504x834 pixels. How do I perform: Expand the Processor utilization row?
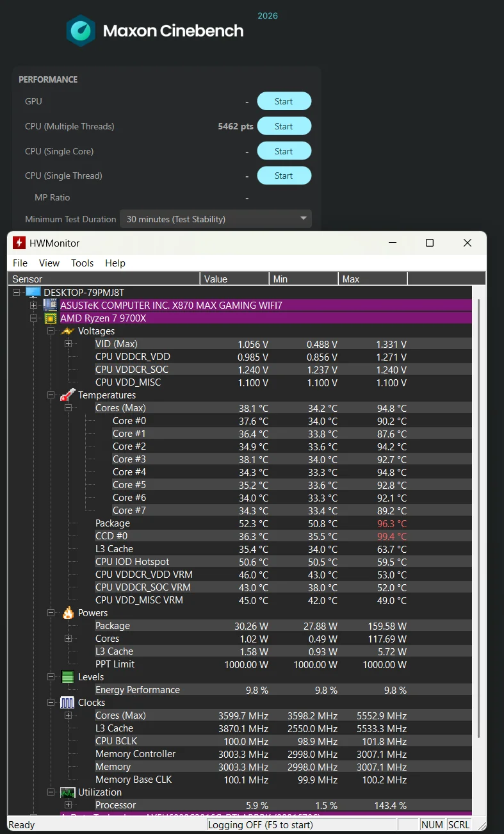[x=69, y=805]
